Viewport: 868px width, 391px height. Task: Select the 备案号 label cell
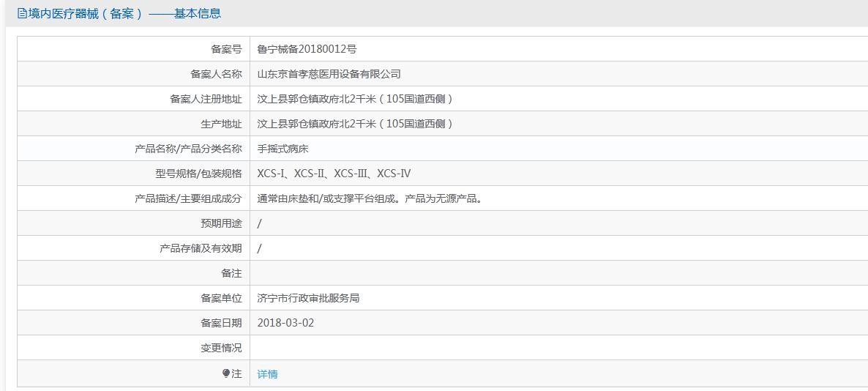[133, 49]
